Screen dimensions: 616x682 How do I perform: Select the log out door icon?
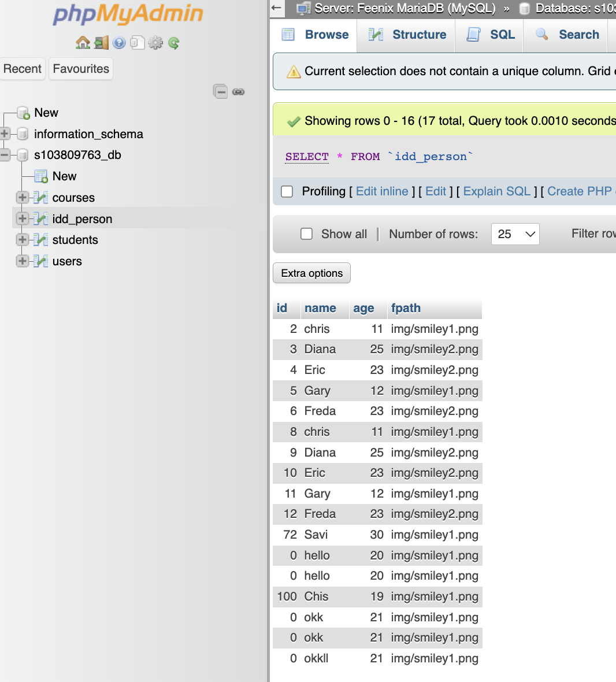pyautogui.click(x=101, y=43)
